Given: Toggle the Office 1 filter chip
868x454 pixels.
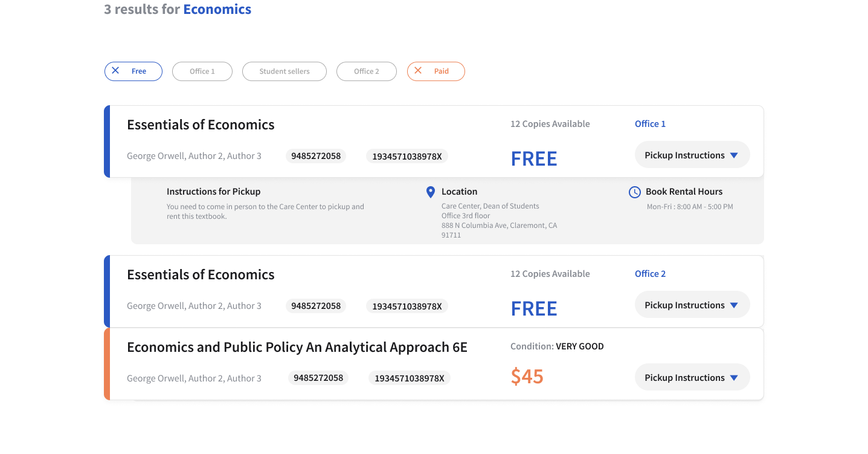Looking at the screenshot, I should tap(202, 71).
